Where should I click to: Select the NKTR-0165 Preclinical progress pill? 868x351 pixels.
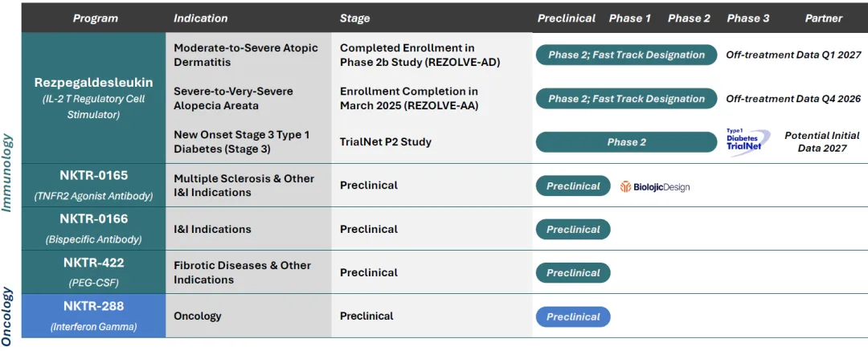click(x=573, y=186)
